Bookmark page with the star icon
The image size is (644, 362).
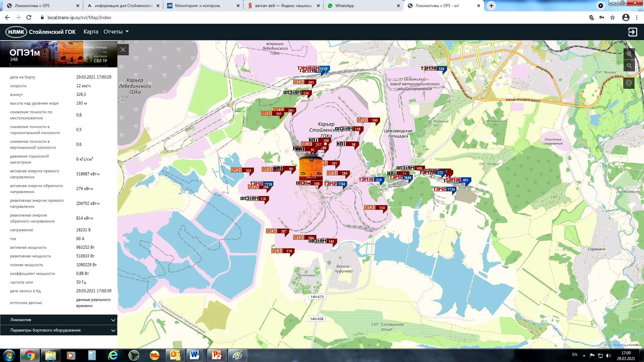(x=612, y=17)
